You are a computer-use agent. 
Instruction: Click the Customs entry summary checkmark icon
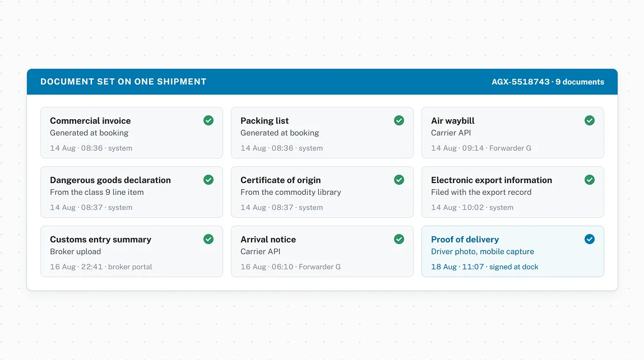pyautogui.click(x=209, y=239)
